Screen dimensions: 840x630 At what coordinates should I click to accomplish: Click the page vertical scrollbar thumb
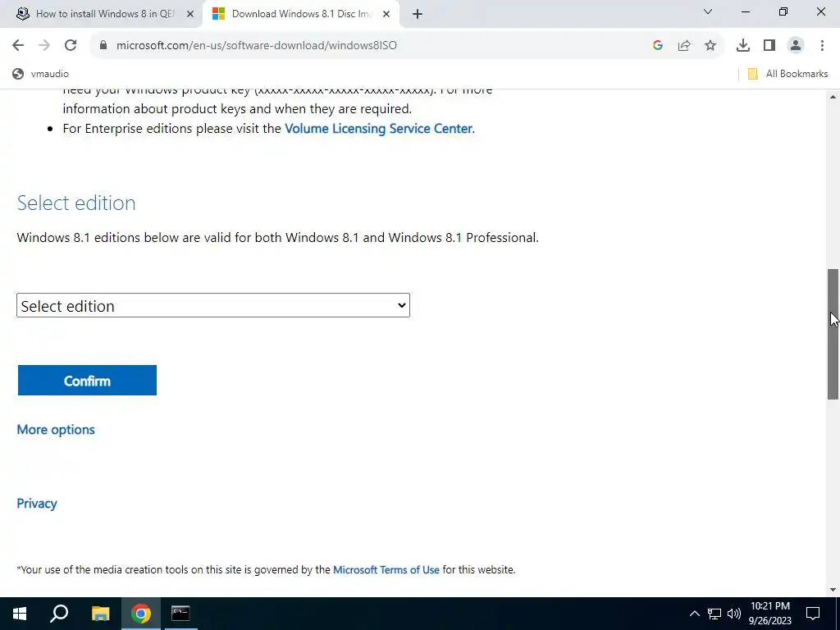(x=833, y=335)
